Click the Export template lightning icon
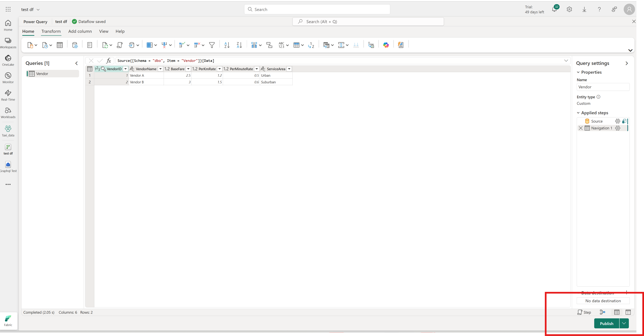The height and width of the screenshot is (336, 644). 401,45
